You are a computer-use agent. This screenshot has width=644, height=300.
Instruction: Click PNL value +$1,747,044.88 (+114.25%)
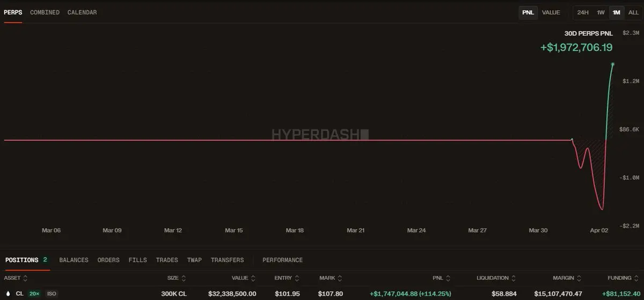point(410,294)
